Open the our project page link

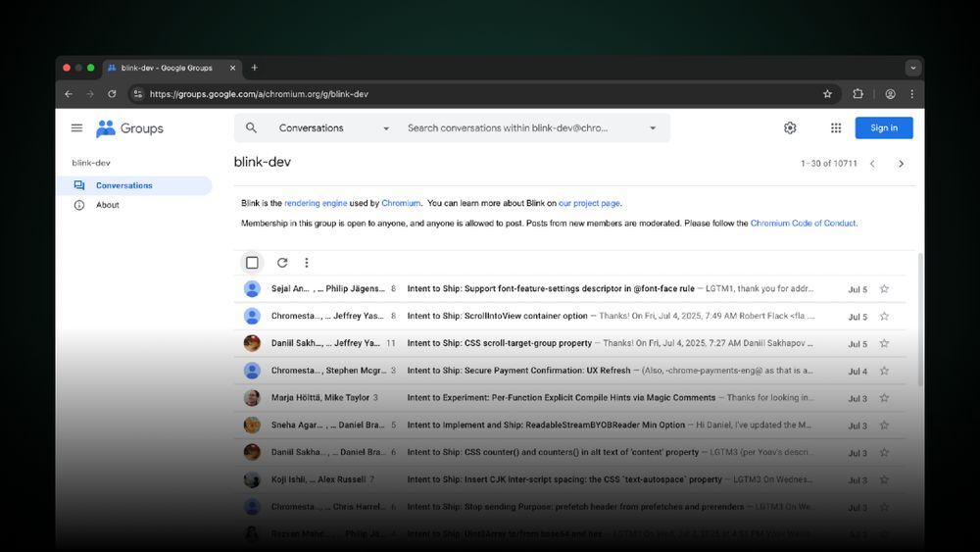[x=589, y=203]
